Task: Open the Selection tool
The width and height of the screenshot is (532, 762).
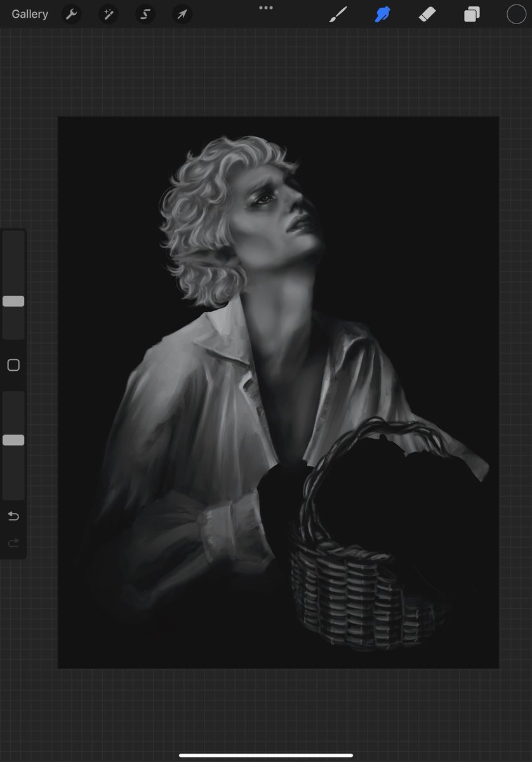Action: [145, 14]
